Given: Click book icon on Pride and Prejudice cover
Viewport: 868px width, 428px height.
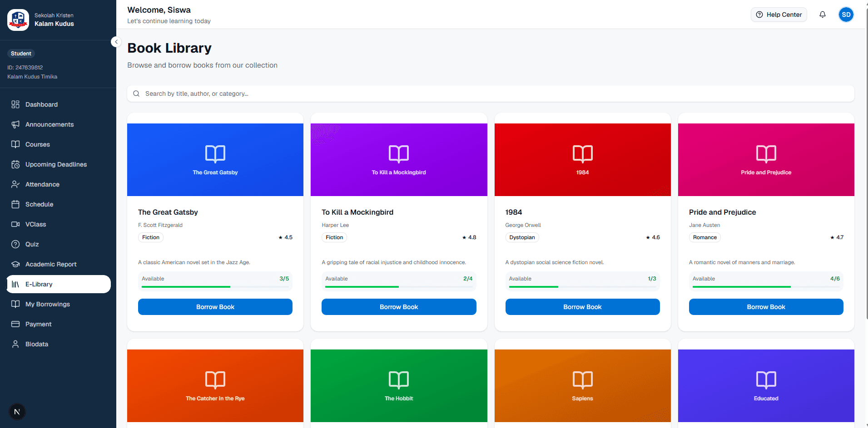Looking at the screenshot, I should (x=766, y=154).
